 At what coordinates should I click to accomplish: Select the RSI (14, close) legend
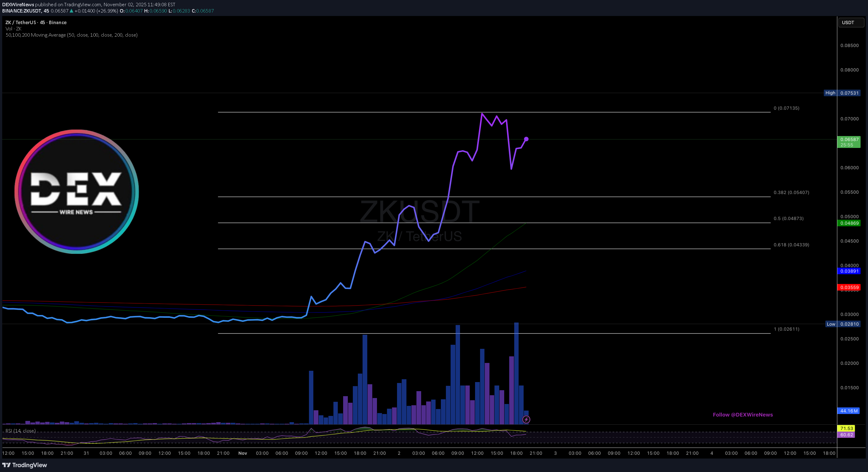(21, 431)
